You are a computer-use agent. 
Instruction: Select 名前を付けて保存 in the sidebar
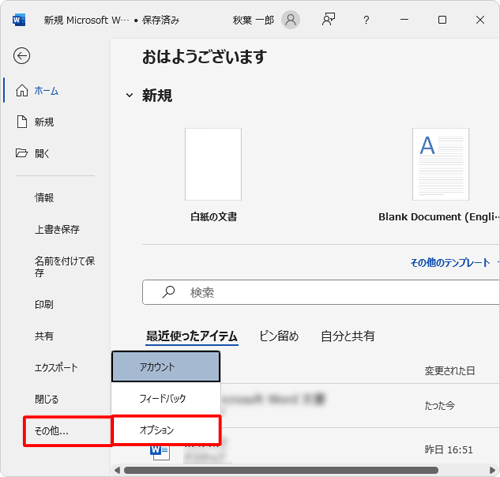click(x=65, y=266)
